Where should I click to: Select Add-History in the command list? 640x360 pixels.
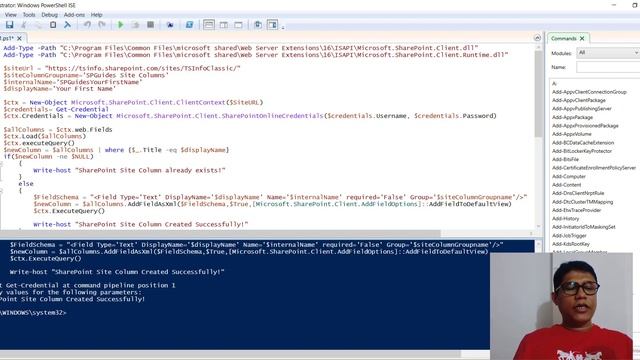[565, 219]
